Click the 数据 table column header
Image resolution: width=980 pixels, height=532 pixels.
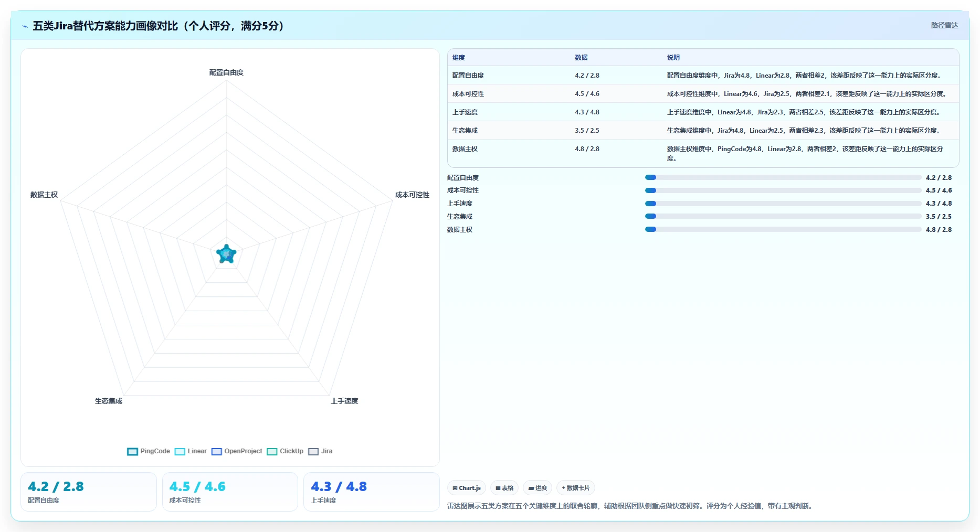581,58
